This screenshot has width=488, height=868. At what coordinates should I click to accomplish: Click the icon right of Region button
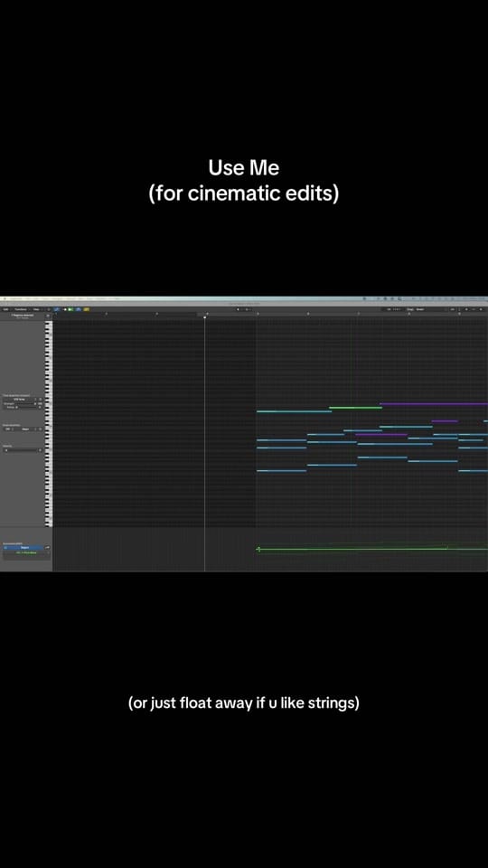click(x=47, y=548)
